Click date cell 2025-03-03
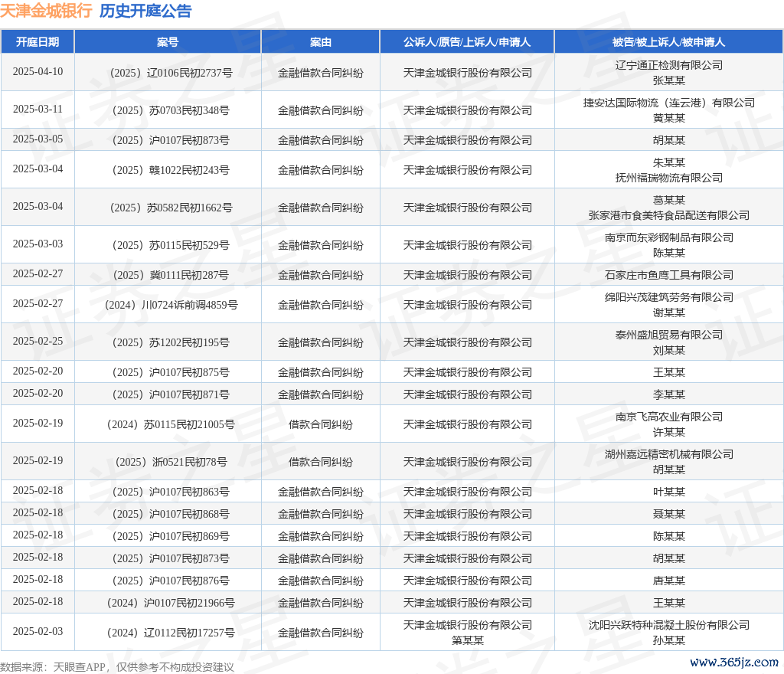Screen dimensions: 784x674 click(38, 244)
